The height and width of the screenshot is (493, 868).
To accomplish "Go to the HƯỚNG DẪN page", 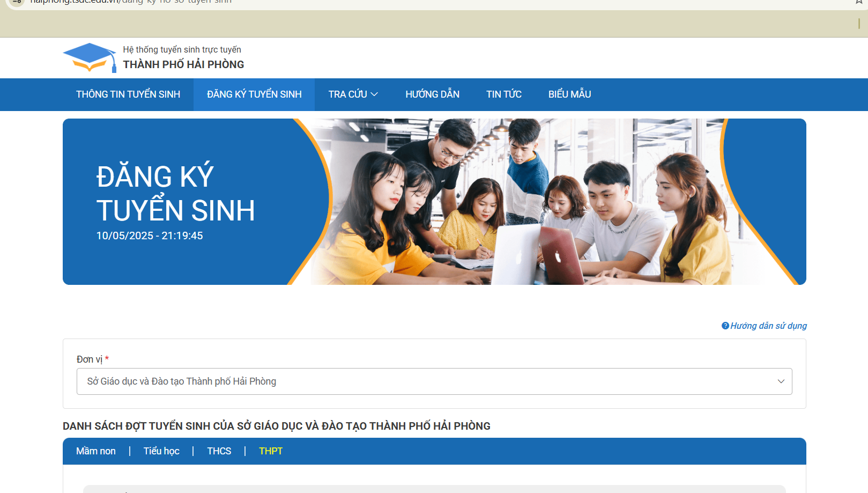I will (432, 94).
